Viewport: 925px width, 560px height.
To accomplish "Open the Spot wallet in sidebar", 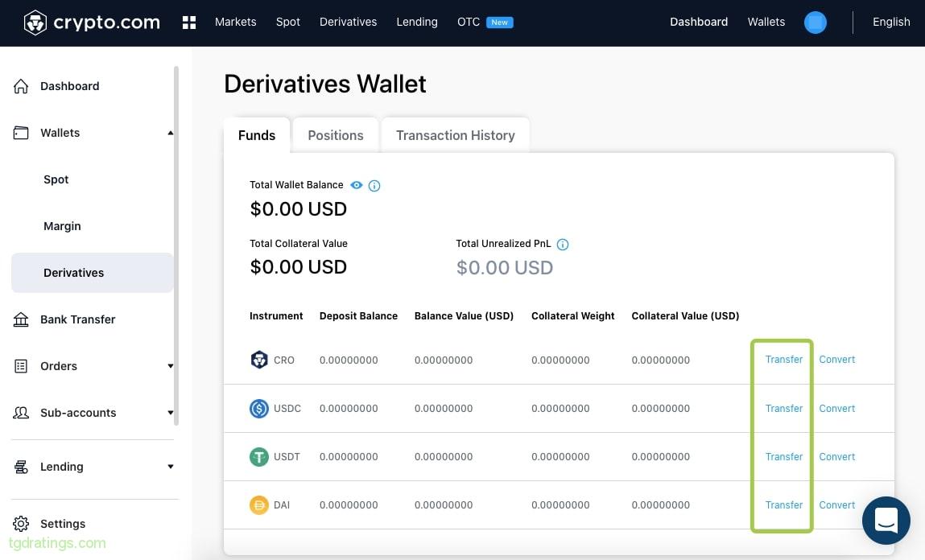I will (56, 179).
